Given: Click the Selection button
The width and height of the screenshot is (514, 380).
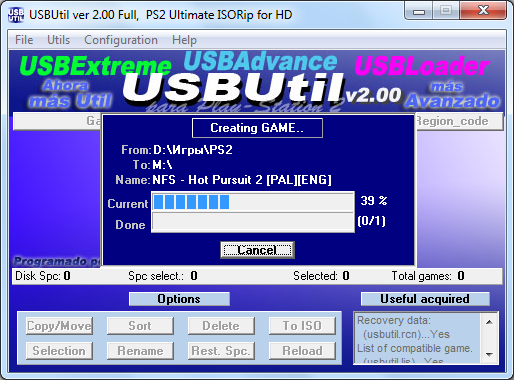Looking at the screenshot, I should click(x=59, y=351).
